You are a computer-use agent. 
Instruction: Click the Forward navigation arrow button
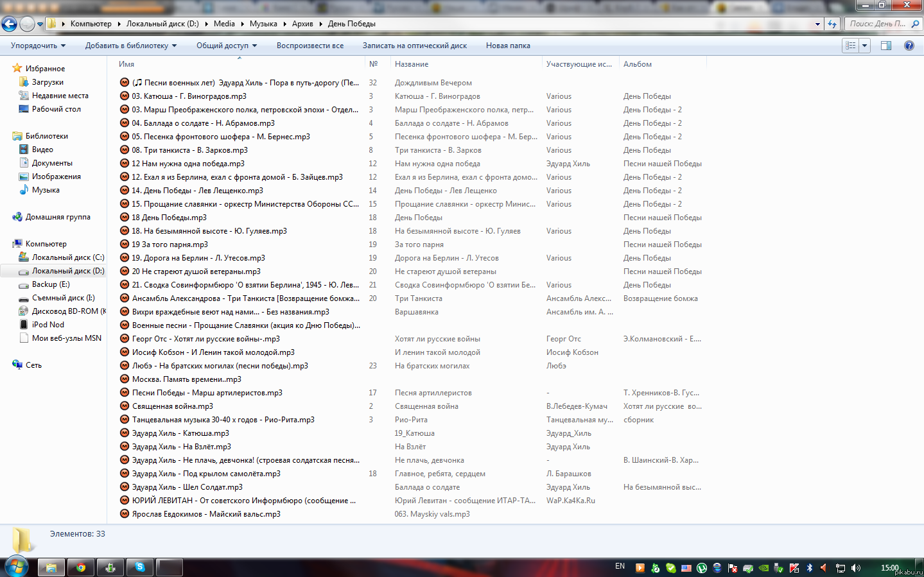[x=27, y=24]
